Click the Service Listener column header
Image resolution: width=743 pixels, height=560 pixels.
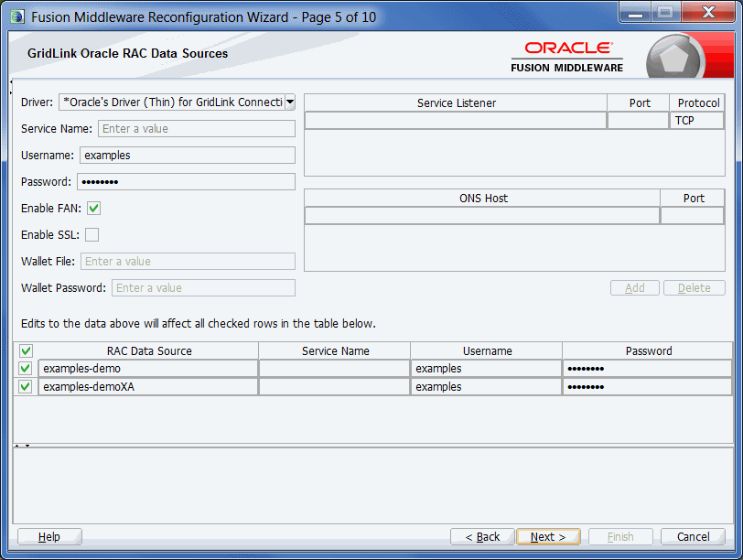point(456,102)
